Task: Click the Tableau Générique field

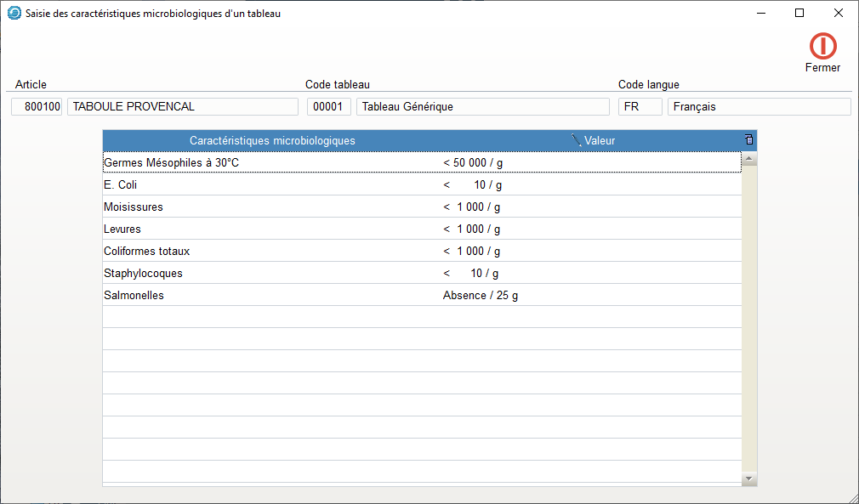Action: [482, 106]
